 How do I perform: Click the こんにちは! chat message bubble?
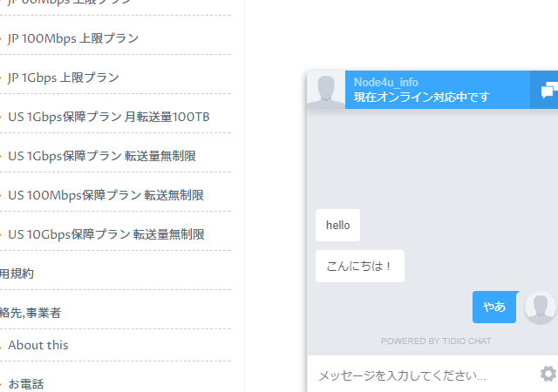click(359, 267)
